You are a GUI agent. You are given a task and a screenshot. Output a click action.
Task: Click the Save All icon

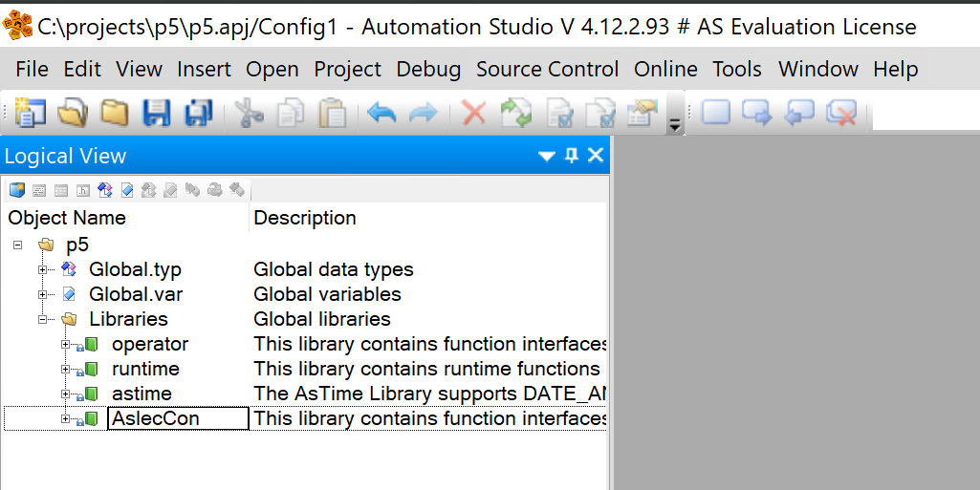pos(199,114)
